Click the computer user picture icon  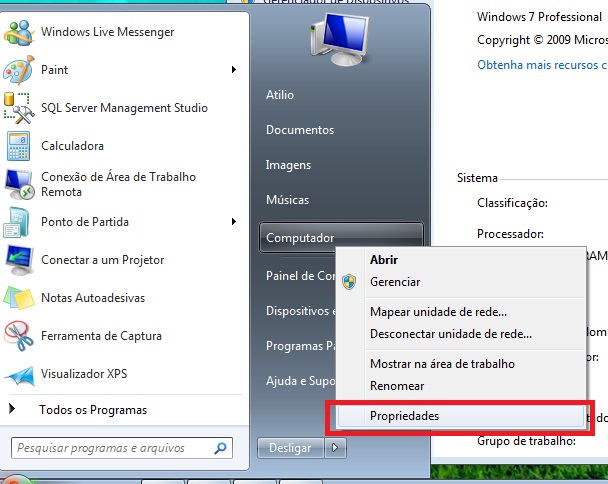[x=339, y=39]
